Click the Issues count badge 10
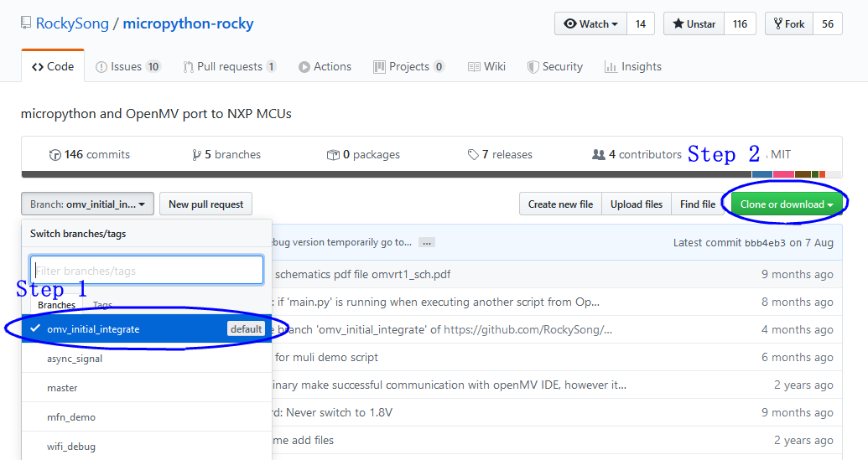This screenshot has width=868, height=460. [153, 66]
